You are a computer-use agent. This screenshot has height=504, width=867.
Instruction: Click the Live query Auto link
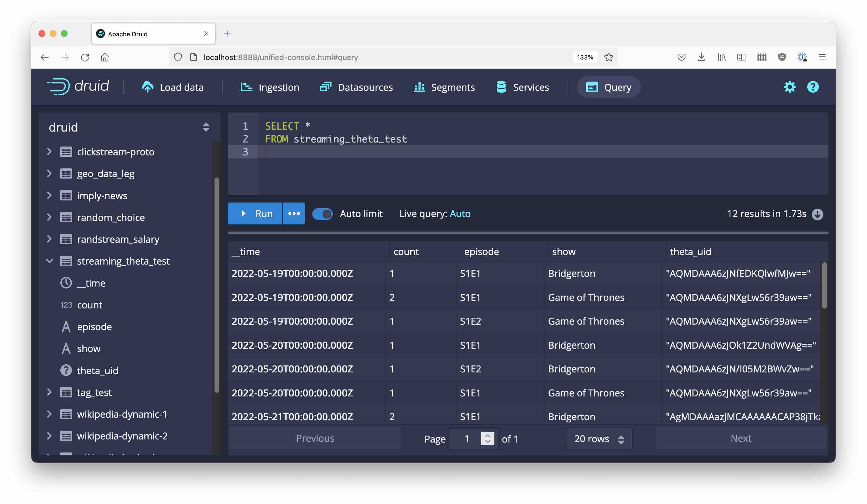pos(460,214)
